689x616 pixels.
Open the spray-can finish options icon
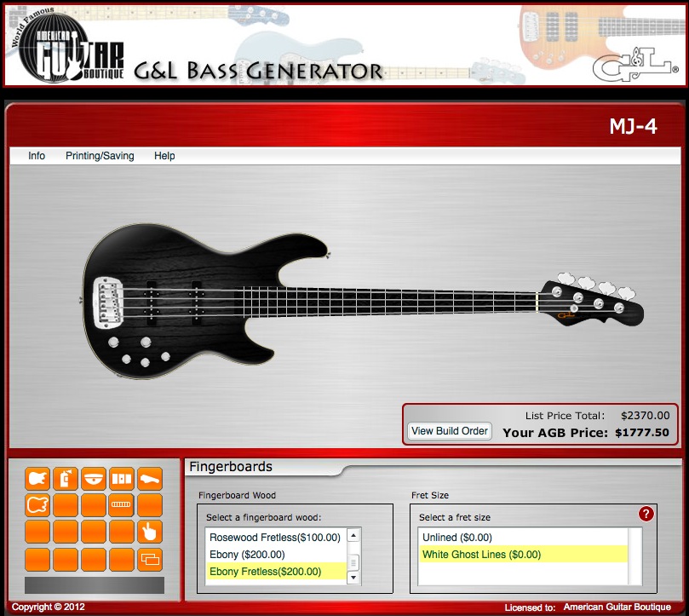pos(66,478)
